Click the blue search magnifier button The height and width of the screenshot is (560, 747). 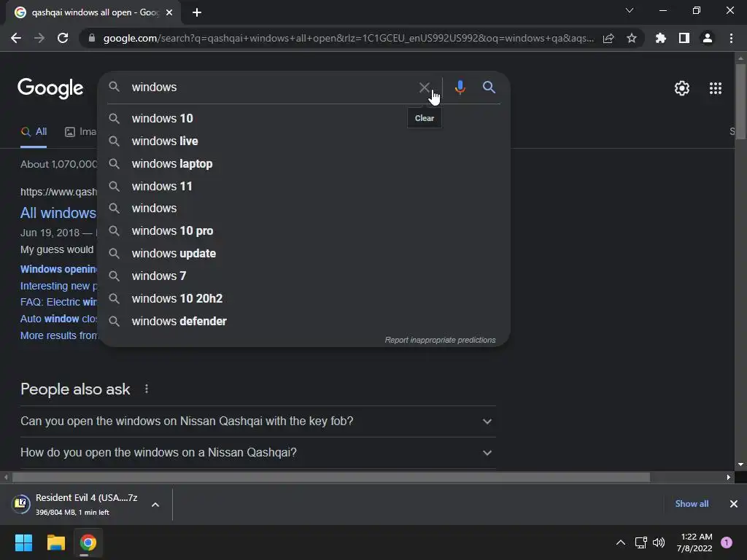pos(489,87)
